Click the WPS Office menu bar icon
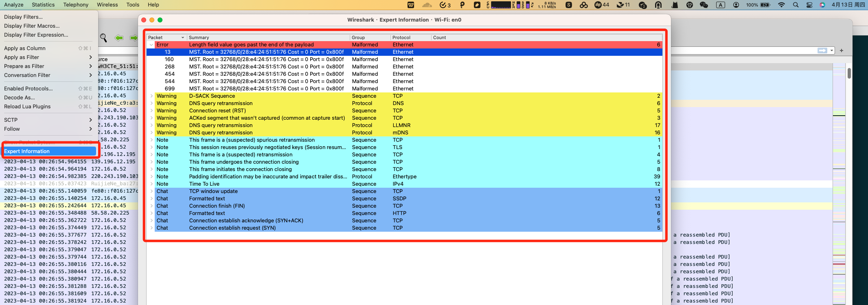This screenshot has height=305, width=868. pyautogui.click(x=411, y=5)
